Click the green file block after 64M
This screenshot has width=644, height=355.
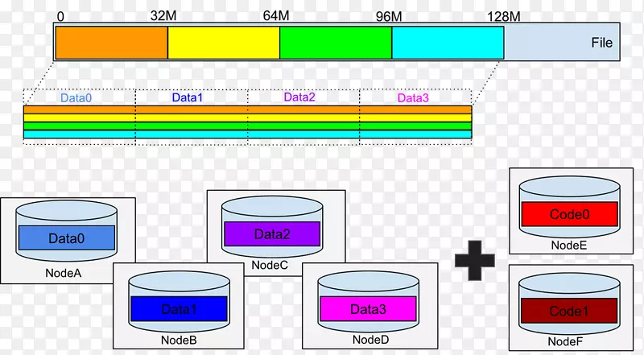click(x=336, y=43)
